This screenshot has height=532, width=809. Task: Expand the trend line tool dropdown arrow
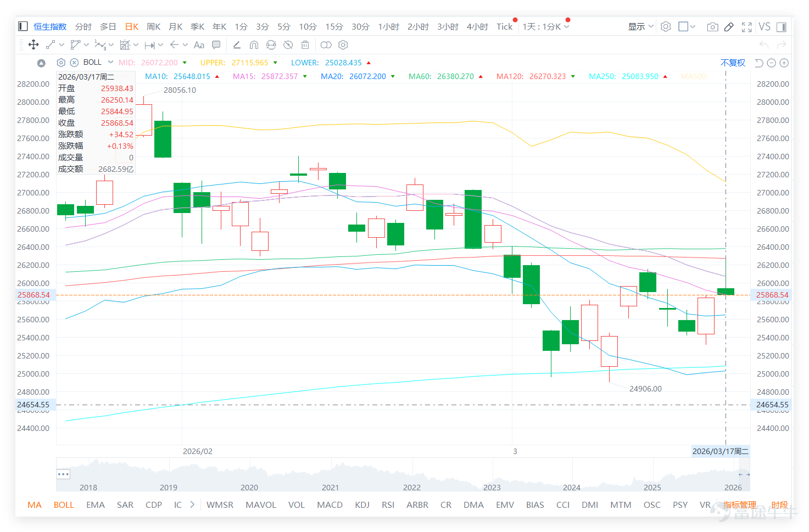[x=62, y=45]
